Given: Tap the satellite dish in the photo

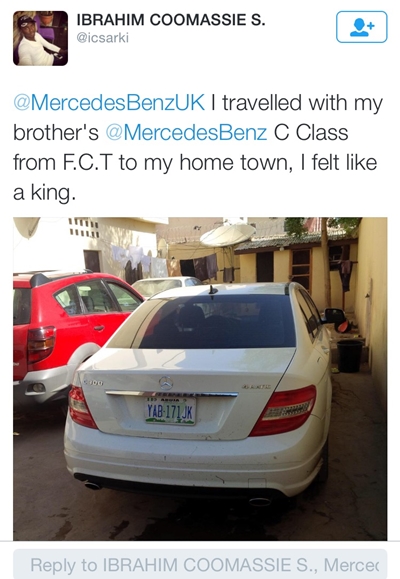Looking at the screenshot, I should [x=228, y=234].
